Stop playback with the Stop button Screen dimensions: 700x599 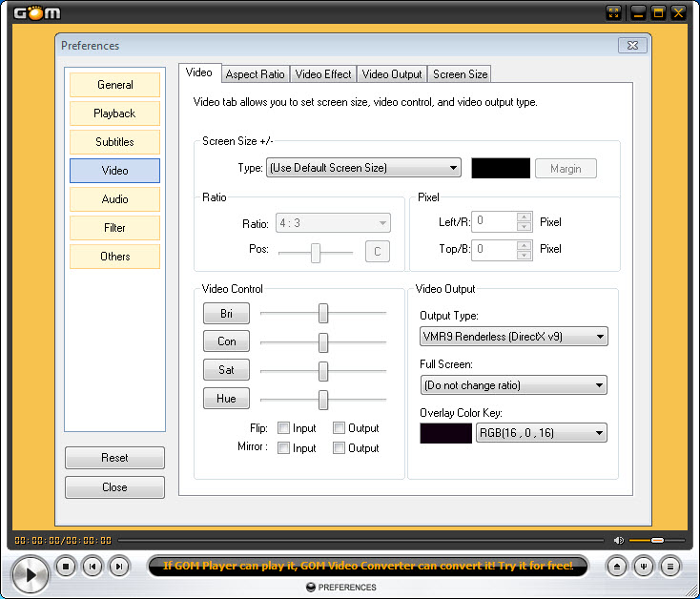[66, 567]
